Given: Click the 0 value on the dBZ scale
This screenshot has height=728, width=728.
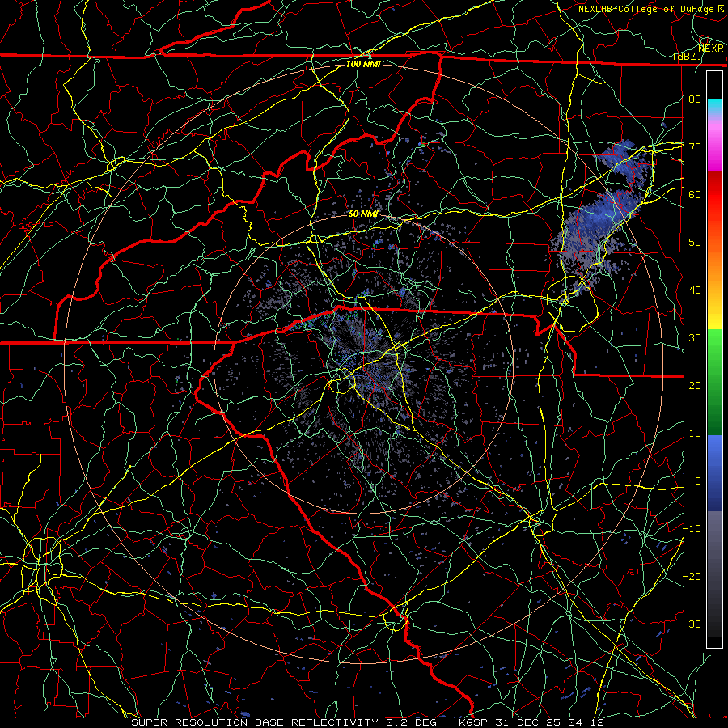Looking at the screenshot, I should [698, 481].
